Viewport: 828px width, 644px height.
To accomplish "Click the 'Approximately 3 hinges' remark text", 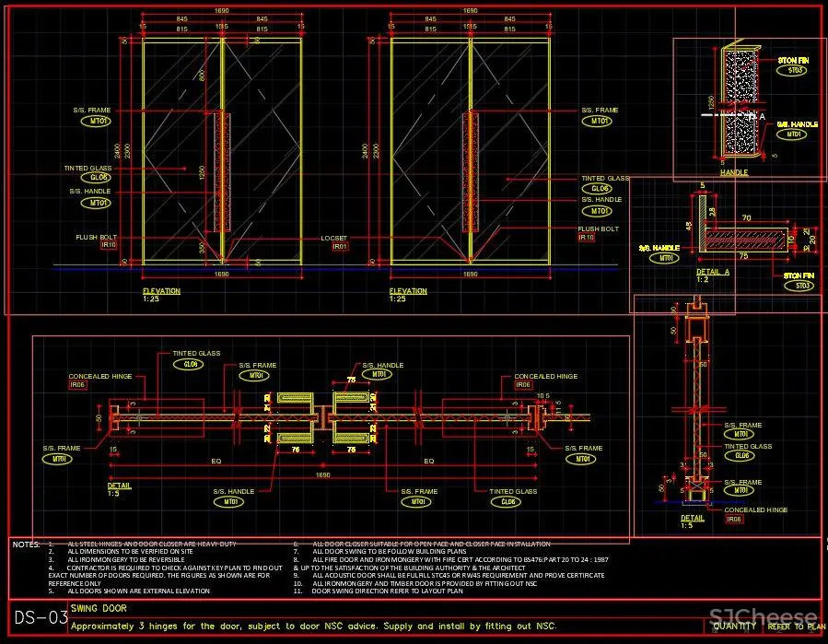I will 313,626.
